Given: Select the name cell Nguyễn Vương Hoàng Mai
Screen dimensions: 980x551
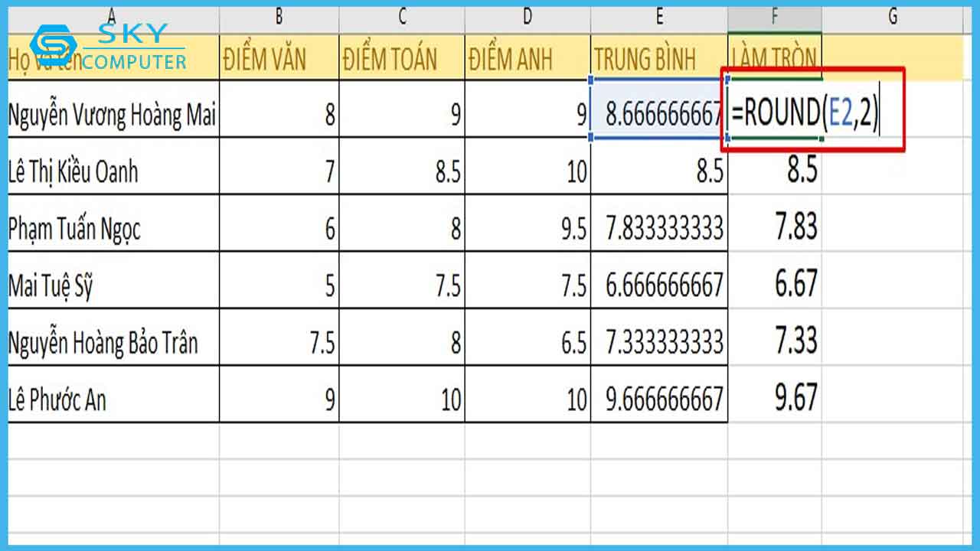Looking at the screenshot, I should [x=113, y=110].
